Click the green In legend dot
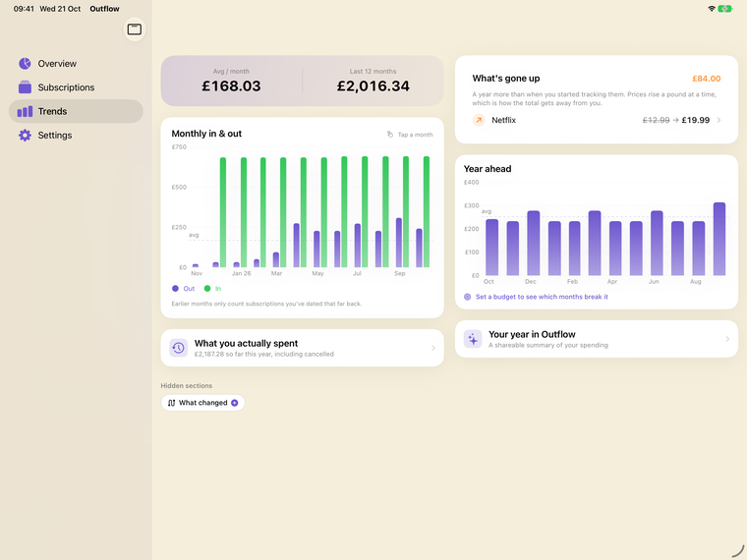 point(207,289)
